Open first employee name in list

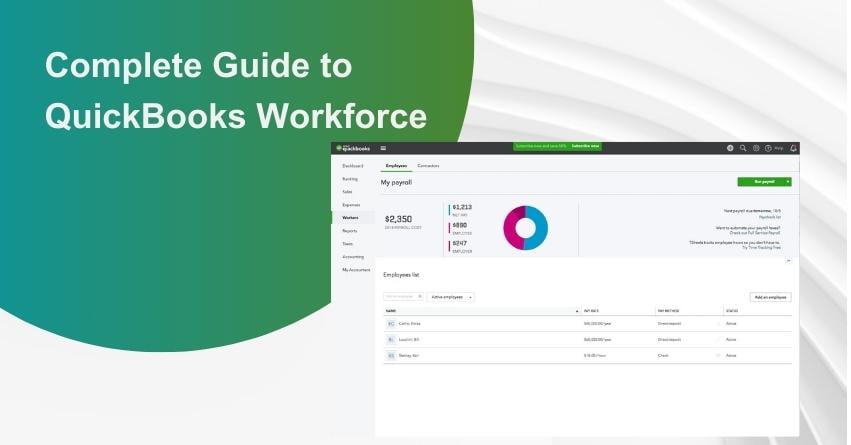point(410,324)
